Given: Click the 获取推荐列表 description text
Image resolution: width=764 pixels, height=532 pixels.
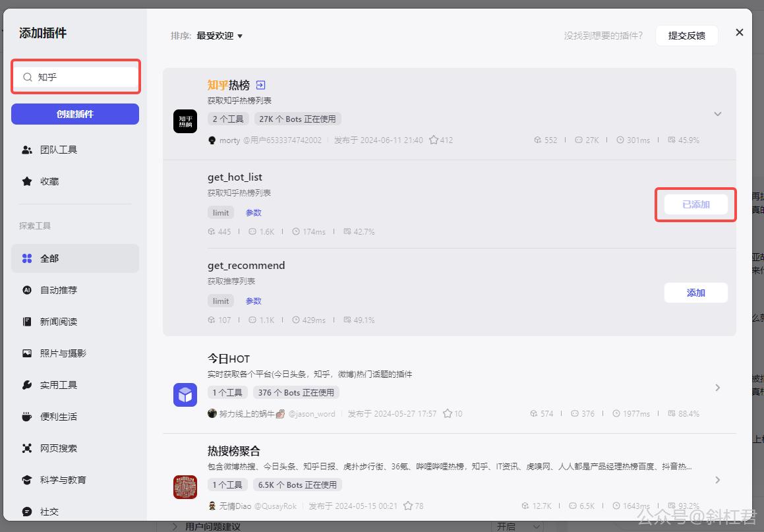Looking at the screenshot, I should [x=231, y=281].
